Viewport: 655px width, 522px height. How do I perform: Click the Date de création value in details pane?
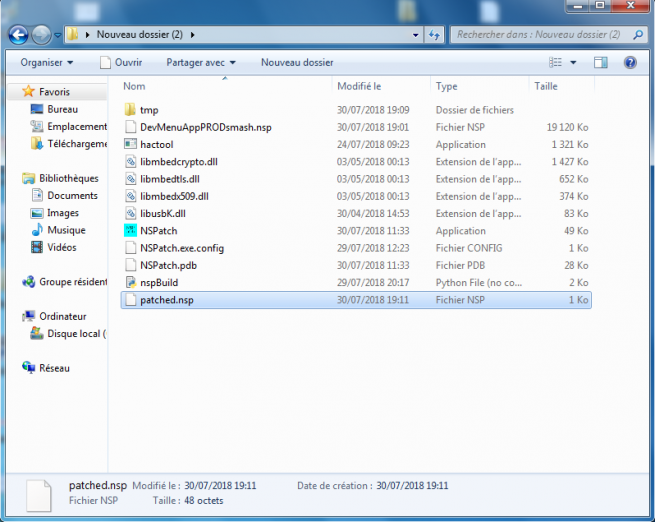(412, 486)
